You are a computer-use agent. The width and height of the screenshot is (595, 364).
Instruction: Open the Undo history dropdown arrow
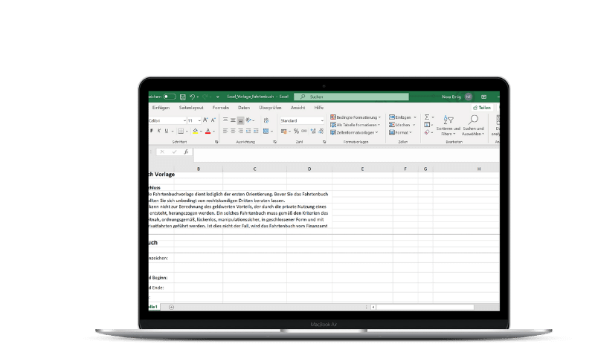pos(198,97)
